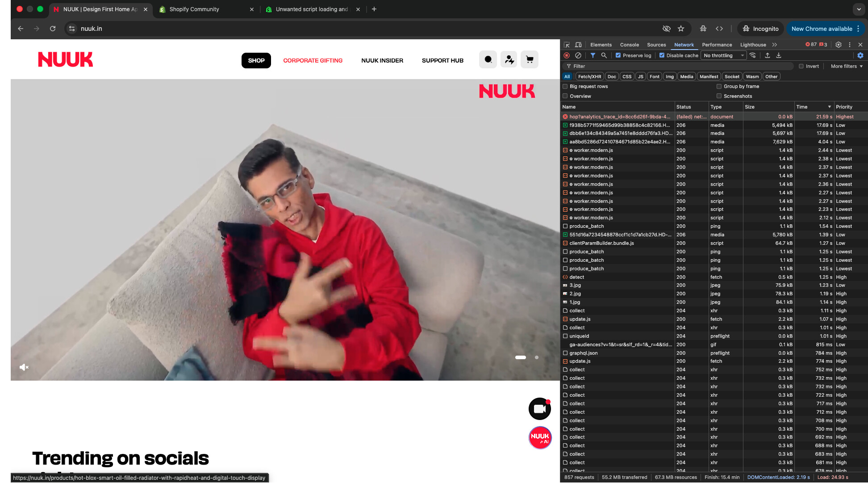Image resolution: width=868 pixels, height=495 pixels.
Task: Switch to the Console tab
Action: (x=629, y=45)
